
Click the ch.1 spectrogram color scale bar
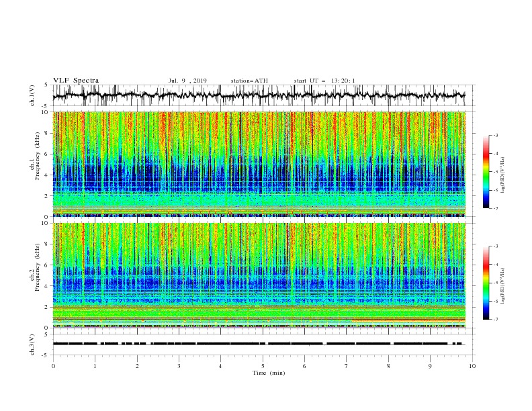pos(486,172)
